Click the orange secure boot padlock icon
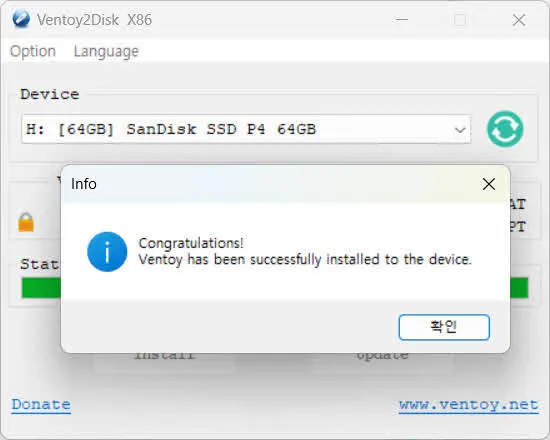This screenshot has height=440, width=550. tap(26, 222)
